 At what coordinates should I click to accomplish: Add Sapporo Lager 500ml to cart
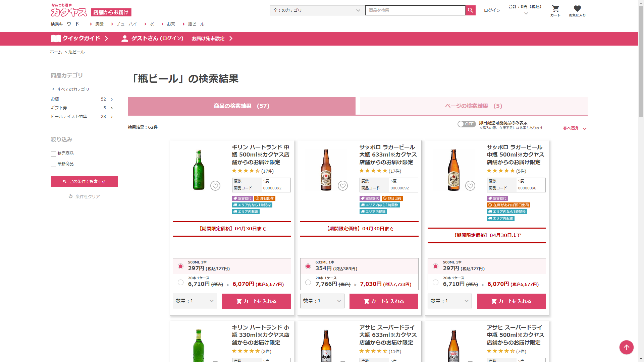[x=511, y=301]
